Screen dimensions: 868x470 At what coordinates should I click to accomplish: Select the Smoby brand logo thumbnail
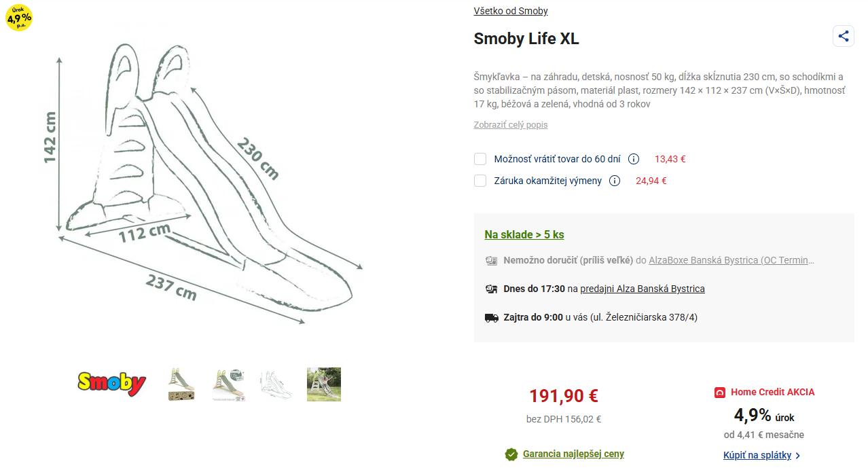coord(111,384)
